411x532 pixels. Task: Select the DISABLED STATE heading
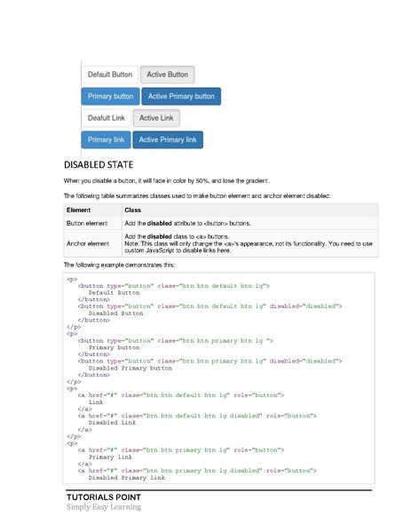pyautogui.click(x=99, y=165)
